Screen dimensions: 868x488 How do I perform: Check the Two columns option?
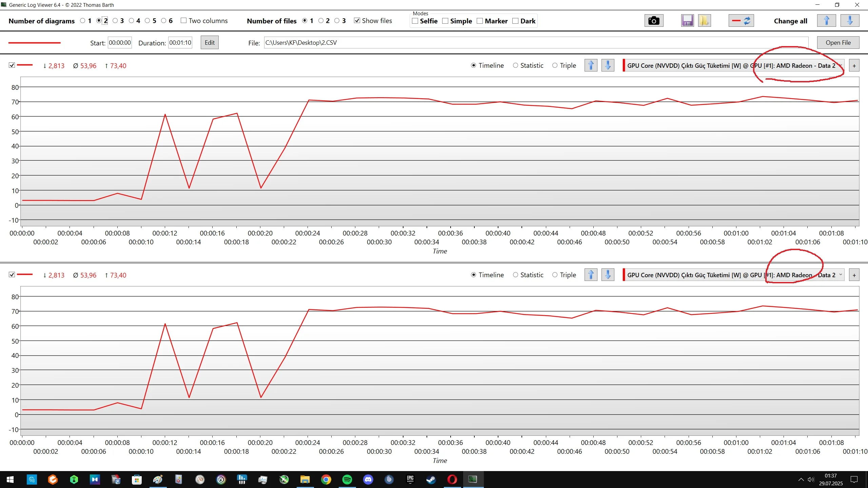184,21
